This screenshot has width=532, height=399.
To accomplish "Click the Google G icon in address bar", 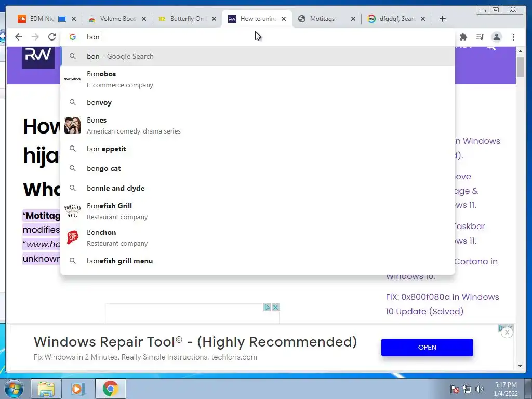I will [x=73, y=37].
